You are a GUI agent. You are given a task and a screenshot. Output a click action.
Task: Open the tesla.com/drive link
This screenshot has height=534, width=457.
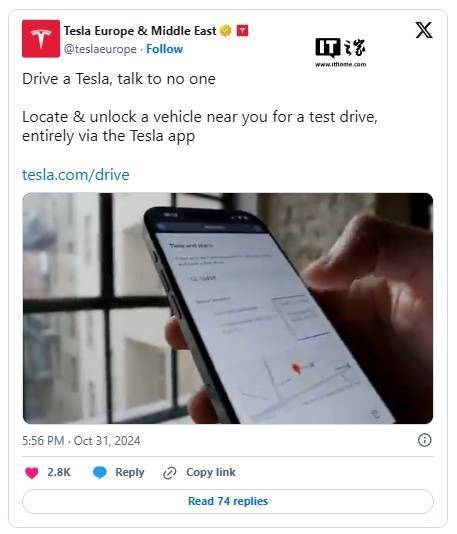click(76, 175)
